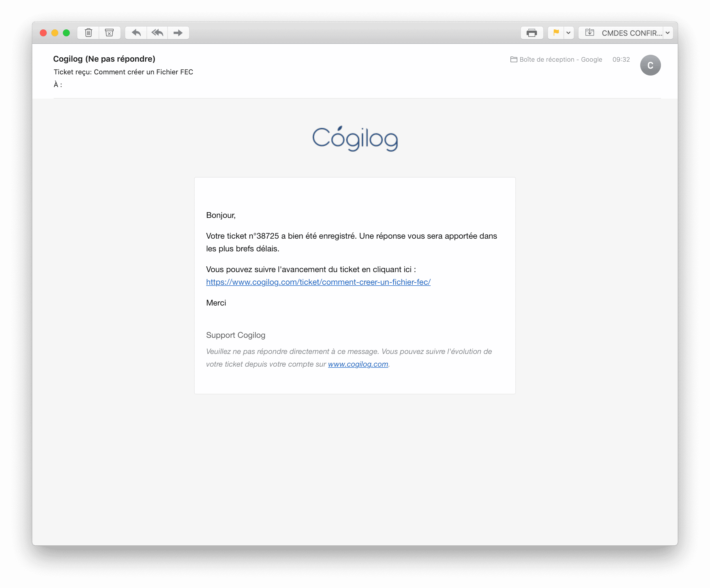The width and height of the screenshot is (710, 588).
Task: Reply to sender using the single-arrow icon
Action: pos(136,33)
